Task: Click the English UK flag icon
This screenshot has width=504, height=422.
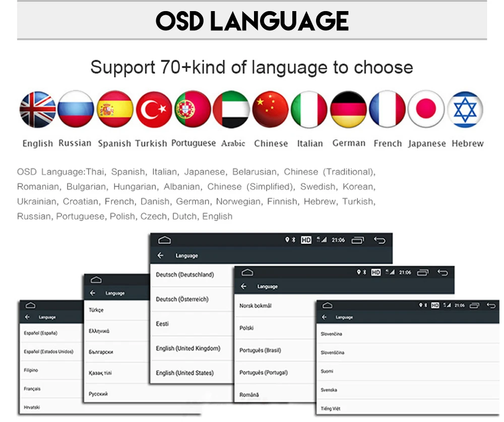Action: [x=38, y=109]
